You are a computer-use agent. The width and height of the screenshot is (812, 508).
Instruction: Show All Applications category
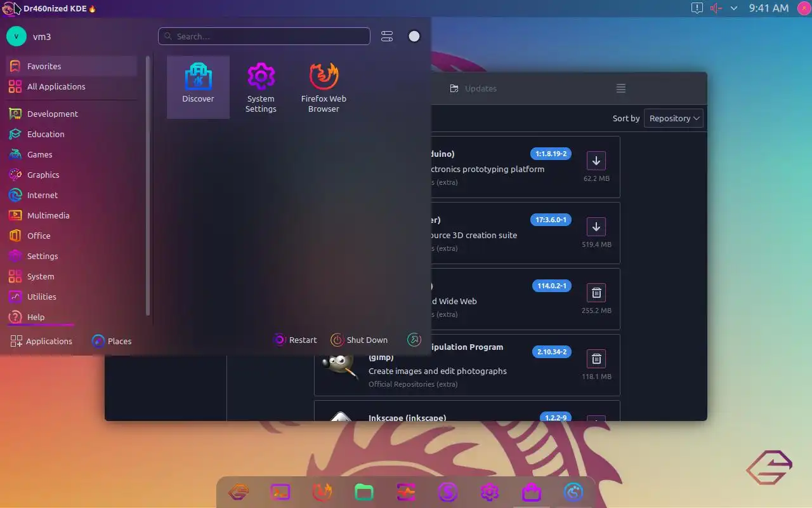point(71,86)
